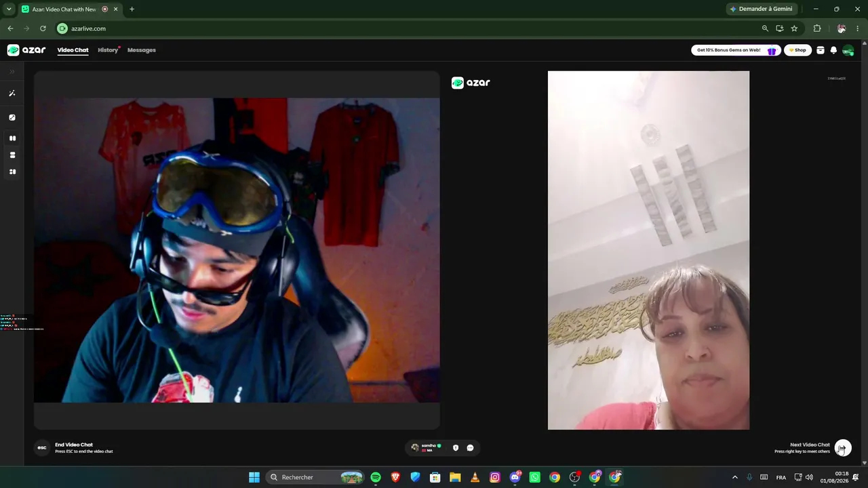Select the picture-in-picture video layout
Image resolution: width=868 pixels, height=488 pixels.
[x=12, y=172]
